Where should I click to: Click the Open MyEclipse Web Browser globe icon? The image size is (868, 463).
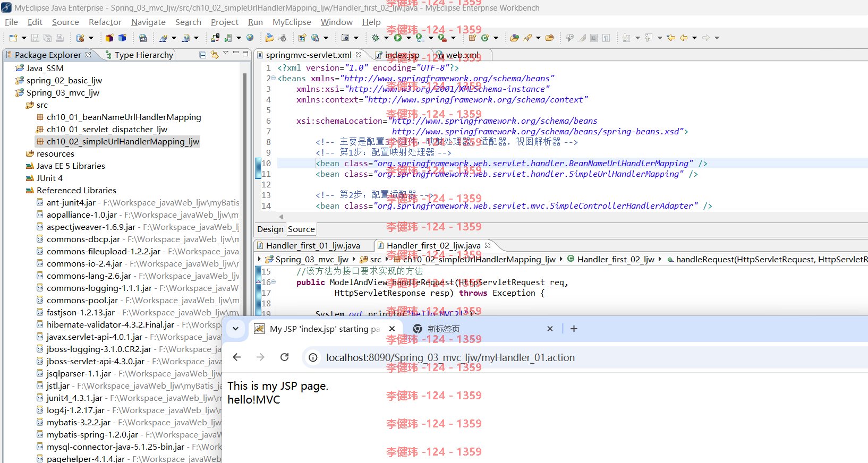click(x=250, y=38)
